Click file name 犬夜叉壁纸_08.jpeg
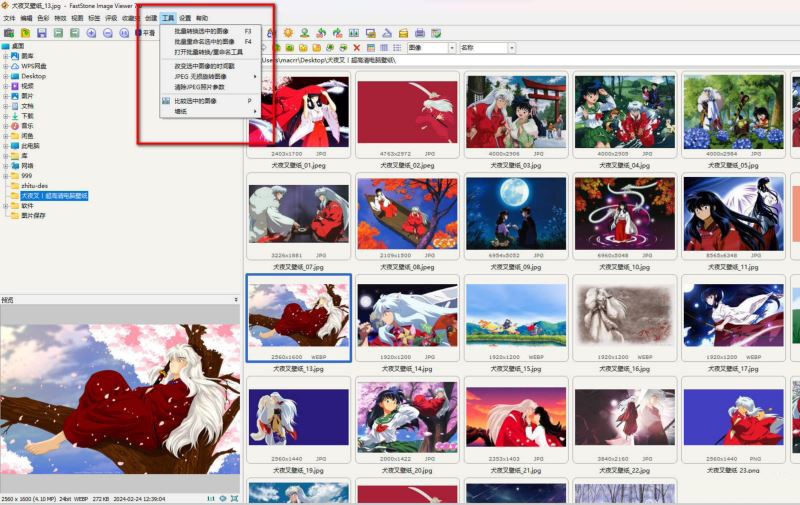This screenshot has height=505, width=800. (407, 267)
